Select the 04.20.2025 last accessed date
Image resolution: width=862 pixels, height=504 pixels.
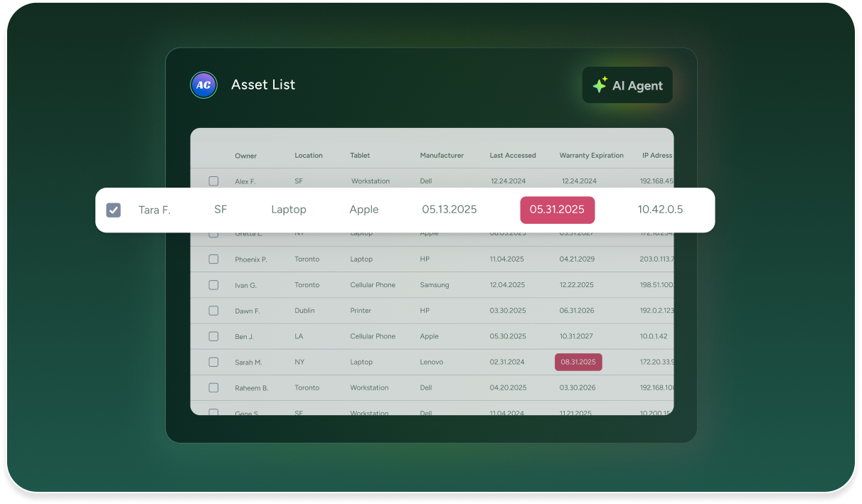pos(508,387)
